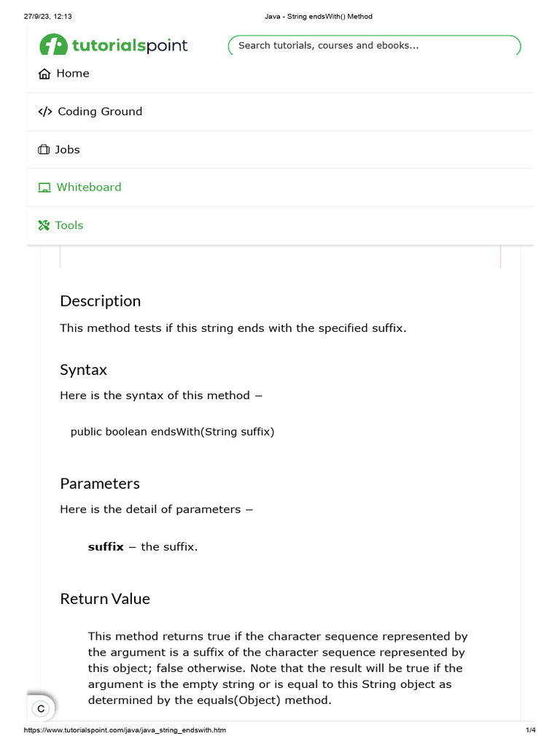Screen dimensions: 560x747
Task: Open the Coding Ground menu item
Action: 100,112
